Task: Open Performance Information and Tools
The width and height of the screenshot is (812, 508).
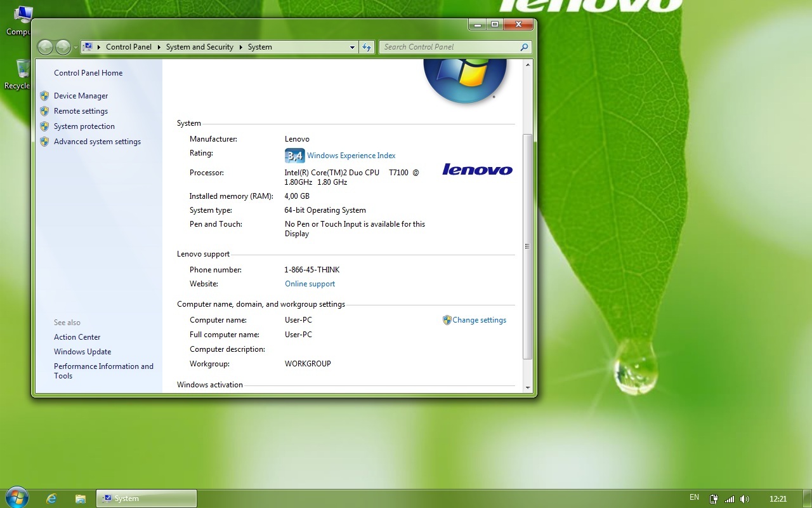Action: (x=103, y=371)
